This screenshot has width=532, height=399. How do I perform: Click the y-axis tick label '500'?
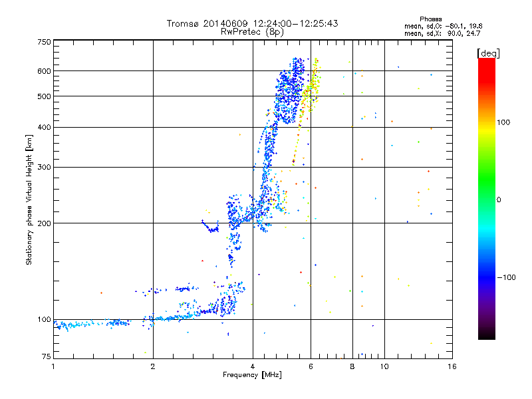pos(44,96)
